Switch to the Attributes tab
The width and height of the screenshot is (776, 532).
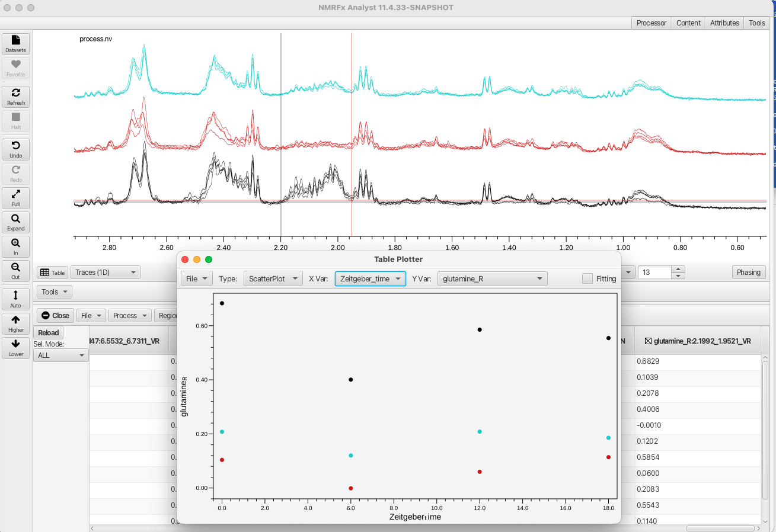point(724,23)
